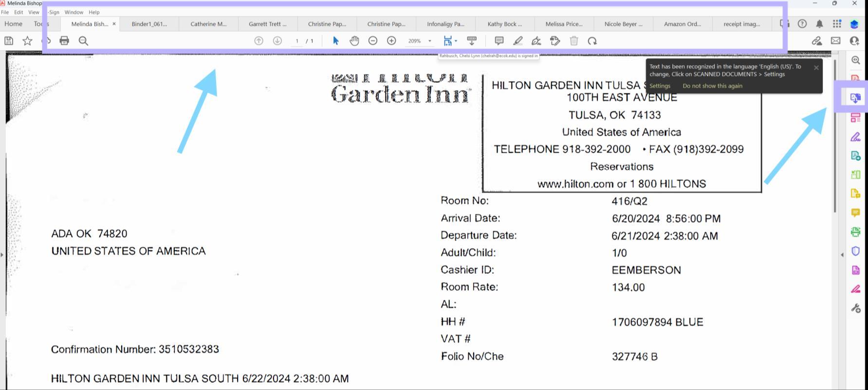Image resolution: width=868 pixels, height=390 pixels.
Task: Click Settings in the text recognition notification
Action: [660, 86]
